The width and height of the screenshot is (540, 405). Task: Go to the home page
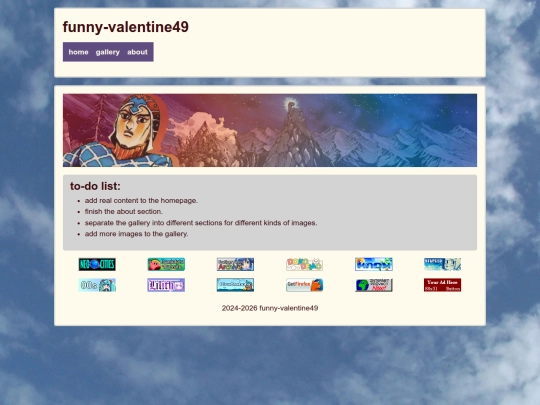pyautogui.click(x=79, y=52)
